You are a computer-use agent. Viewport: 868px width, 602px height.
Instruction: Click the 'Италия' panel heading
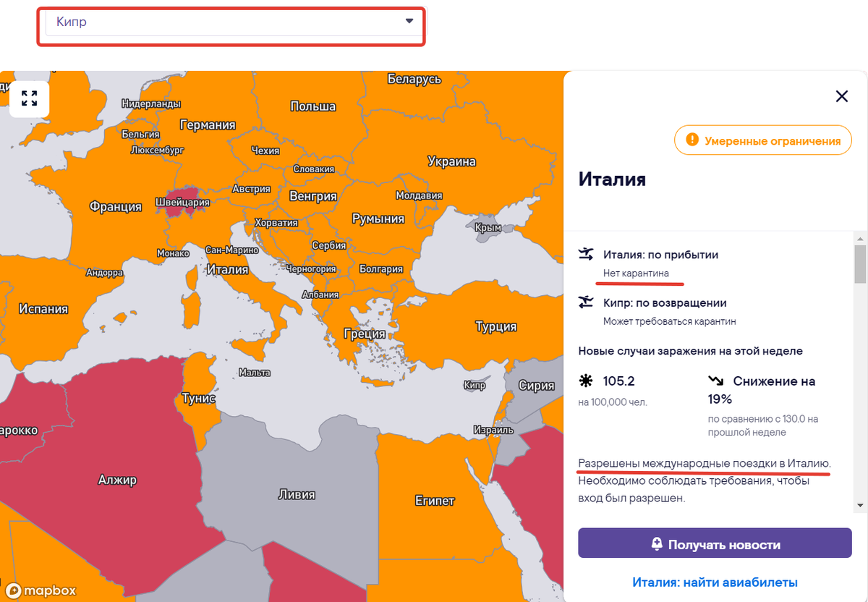(610, 180)
